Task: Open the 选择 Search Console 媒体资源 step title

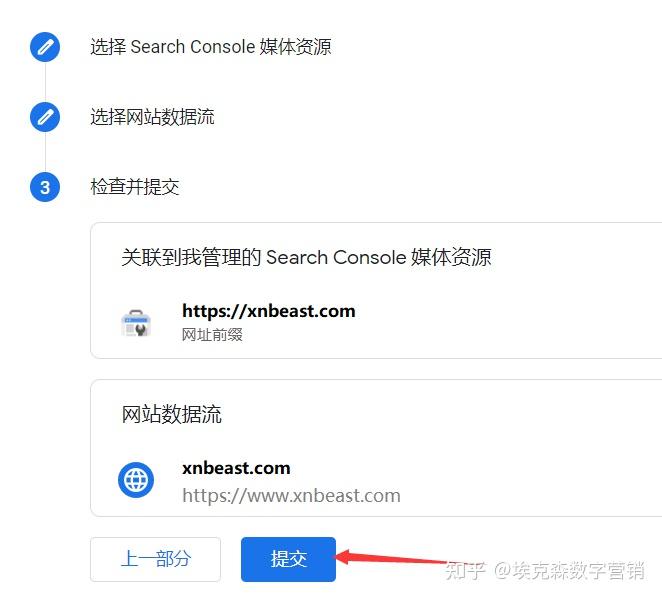Action: (211, 46)
